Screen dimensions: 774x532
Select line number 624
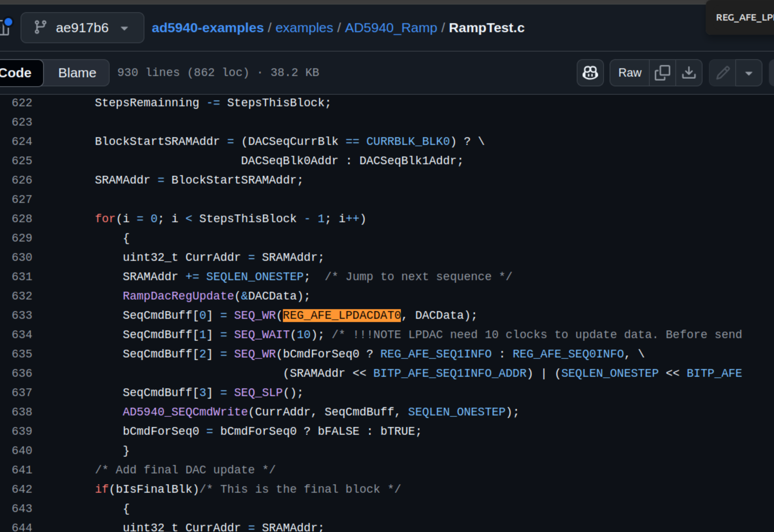click(22, 141)
